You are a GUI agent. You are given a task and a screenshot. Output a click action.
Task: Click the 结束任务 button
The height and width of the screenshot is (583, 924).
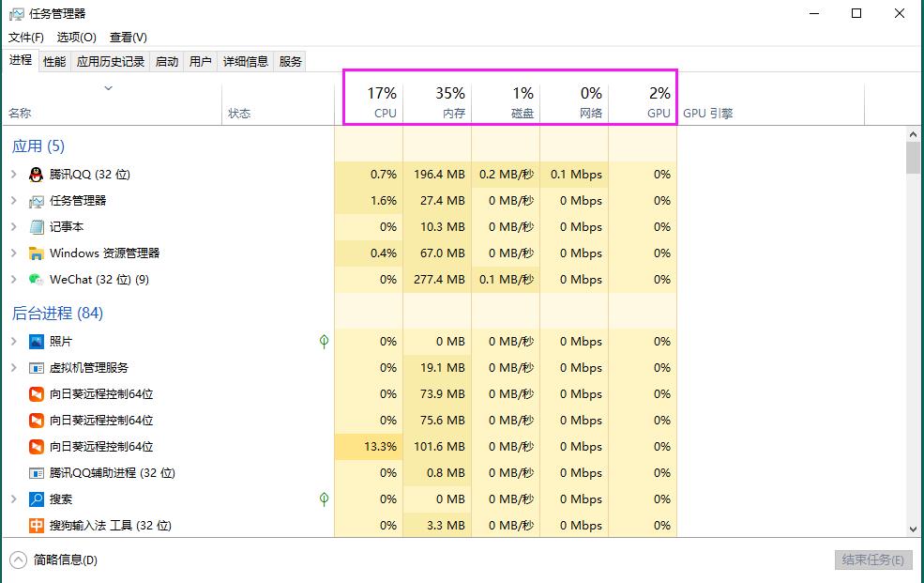pyautogui.click(x=872, y=560)
